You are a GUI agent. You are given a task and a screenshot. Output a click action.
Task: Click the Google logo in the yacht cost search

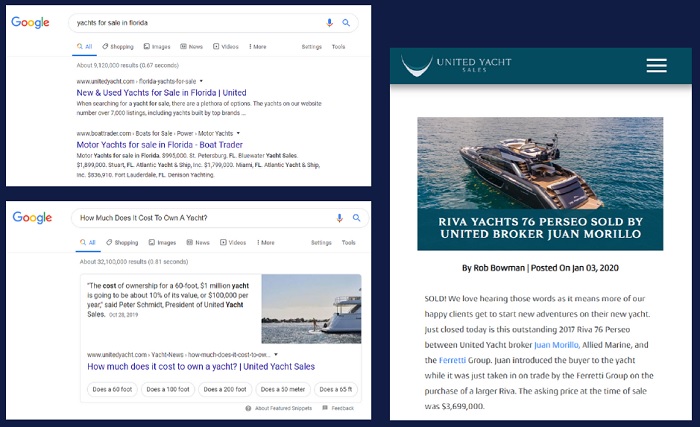32,218
